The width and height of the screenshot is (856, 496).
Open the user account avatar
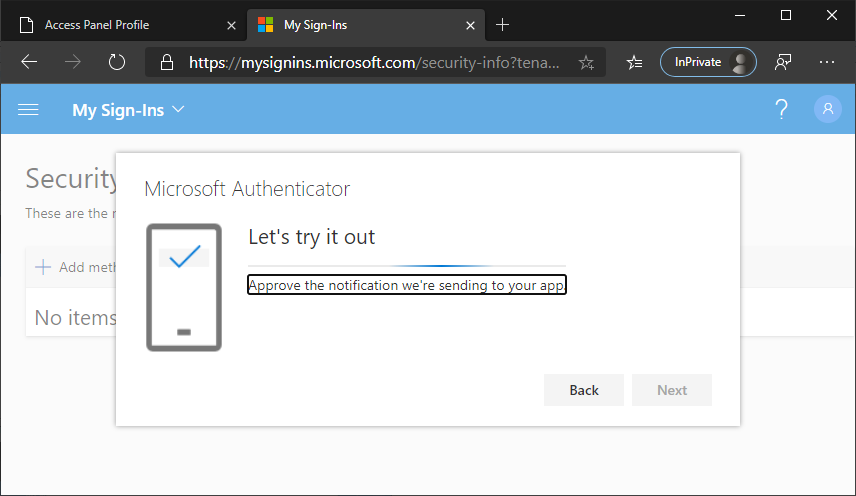click(x=828, y=109)
